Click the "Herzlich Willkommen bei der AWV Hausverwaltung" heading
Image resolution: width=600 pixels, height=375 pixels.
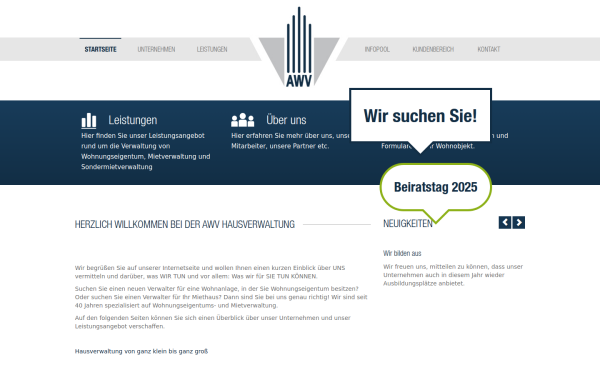[x=184, y=224]
